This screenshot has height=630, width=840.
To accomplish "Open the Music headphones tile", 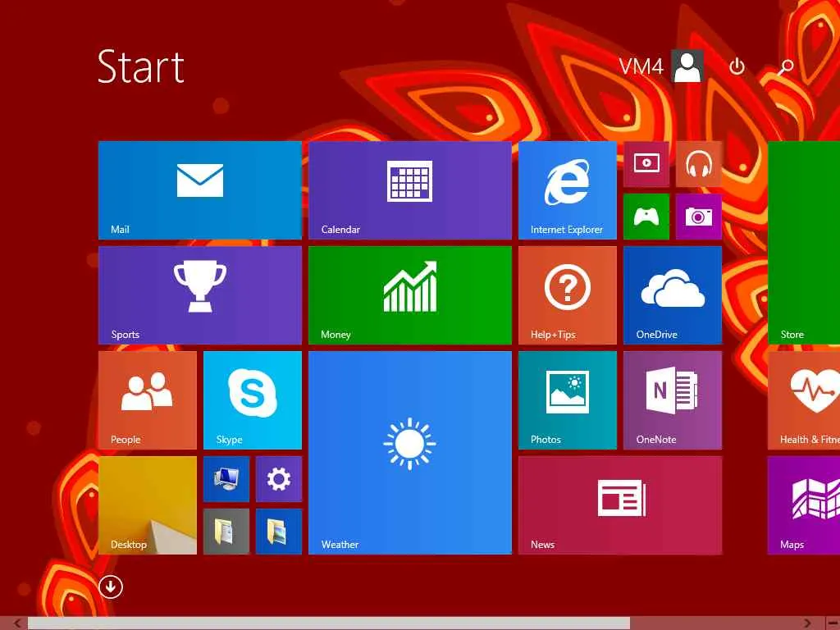I will point(699,164).
